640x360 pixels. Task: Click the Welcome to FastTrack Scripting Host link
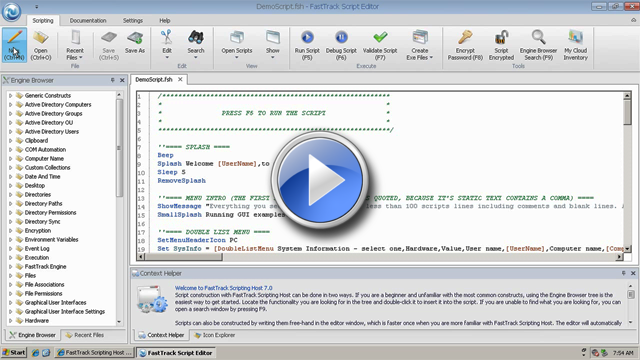[223, 288]
